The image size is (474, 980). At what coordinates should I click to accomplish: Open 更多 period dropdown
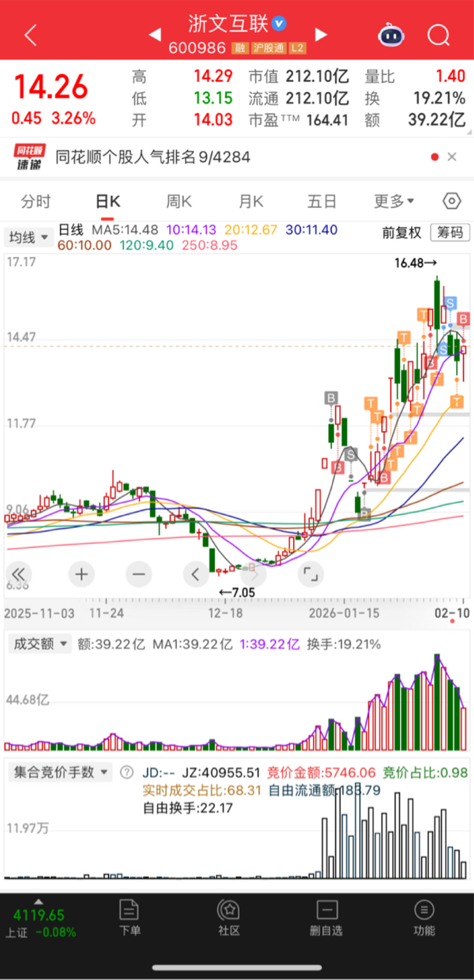click(x=394, y=201)
